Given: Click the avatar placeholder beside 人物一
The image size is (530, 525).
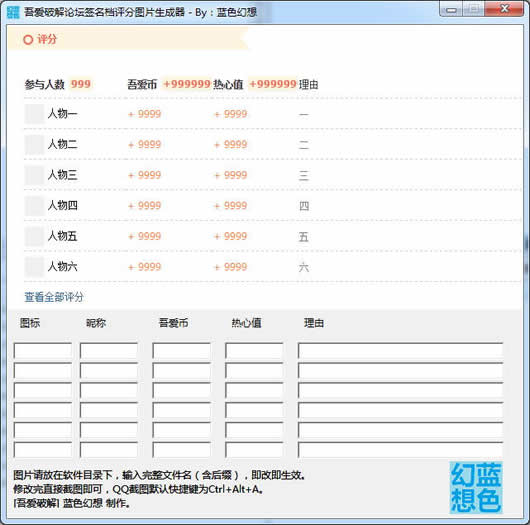Looking at the screenshot, I should pyautogui.click(x=34, y=114).
